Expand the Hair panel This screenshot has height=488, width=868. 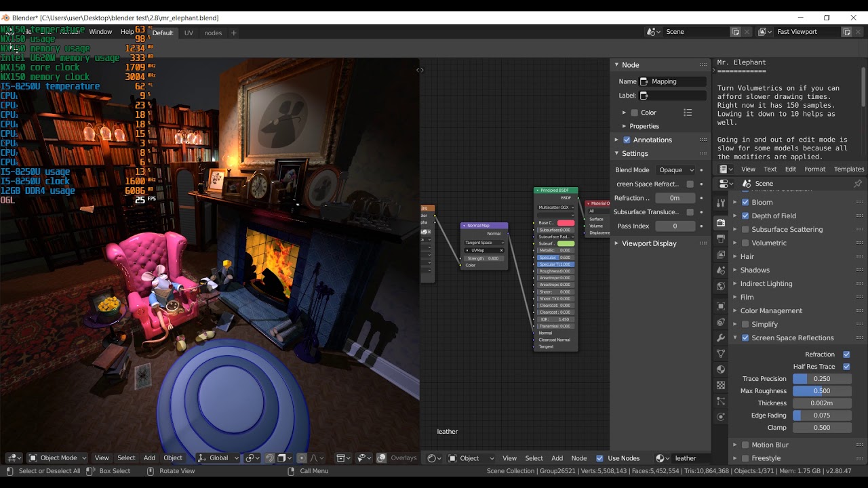pyautogui.click(x=747, y=256)
